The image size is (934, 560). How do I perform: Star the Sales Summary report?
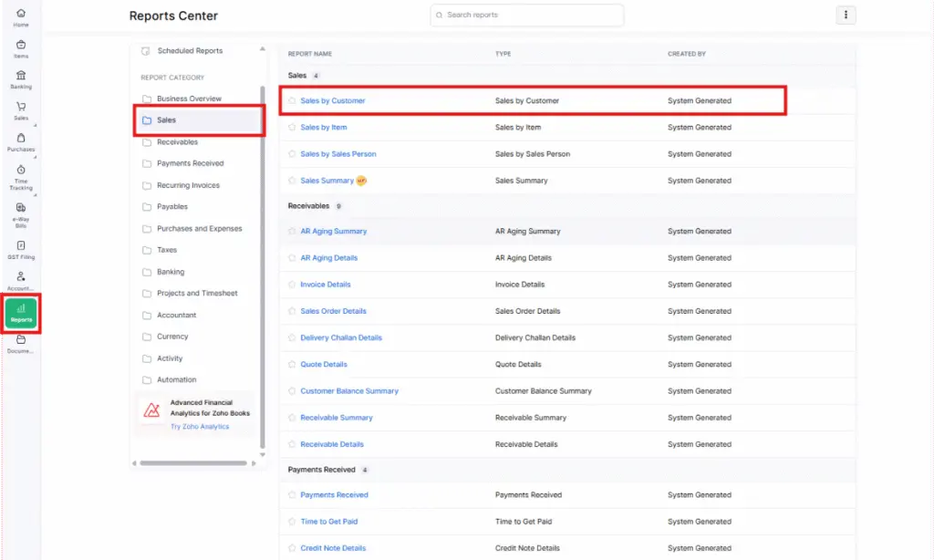pos(292,181)
